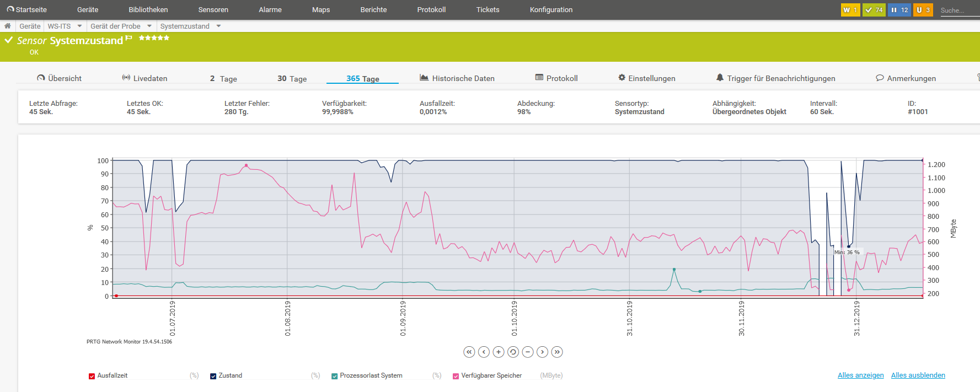
Task: Click Systemzustand breadcrumb link
Action: tap(185, 26)
